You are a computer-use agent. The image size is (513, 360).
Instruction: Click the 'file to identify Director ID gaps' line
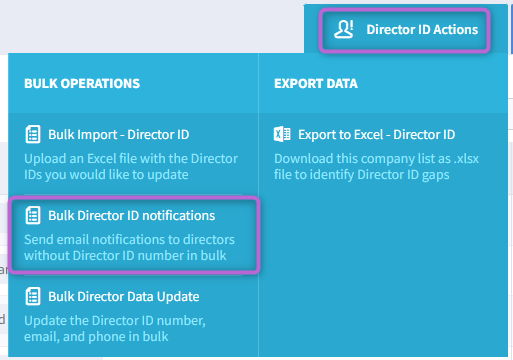tap(362, 175)
